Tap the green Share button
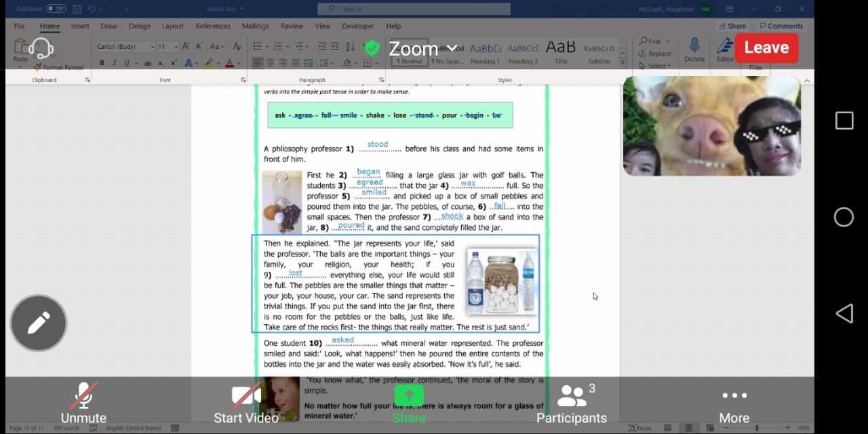 [409, 405]
